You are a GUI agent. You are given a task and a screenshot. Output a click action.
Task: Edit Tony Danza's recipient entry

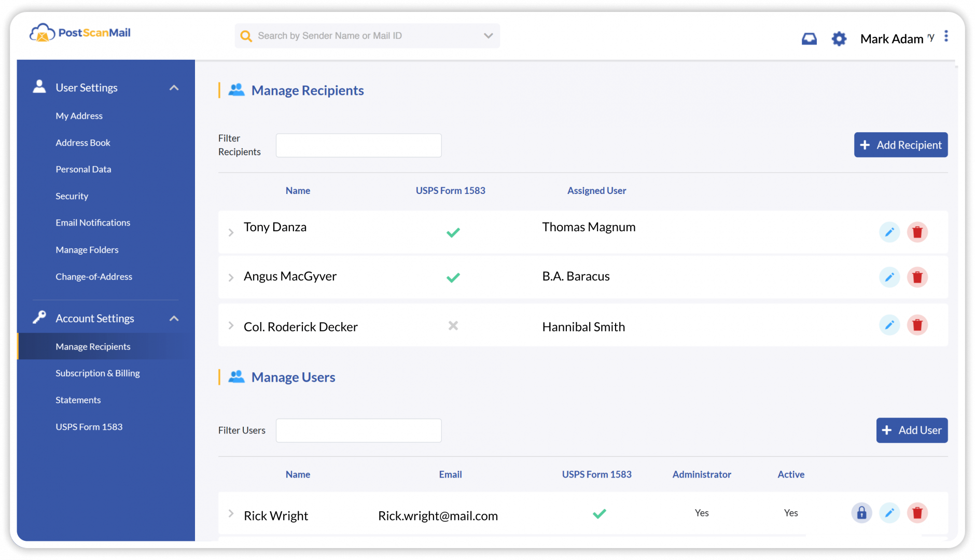[x=889, y=232]
